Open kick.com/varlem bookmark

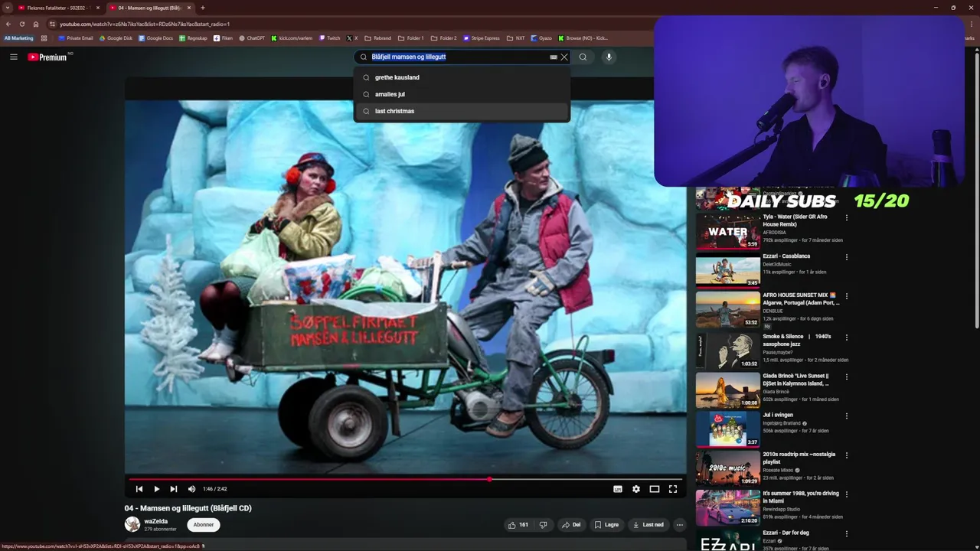pyautogui.click(x=292, y=37)
